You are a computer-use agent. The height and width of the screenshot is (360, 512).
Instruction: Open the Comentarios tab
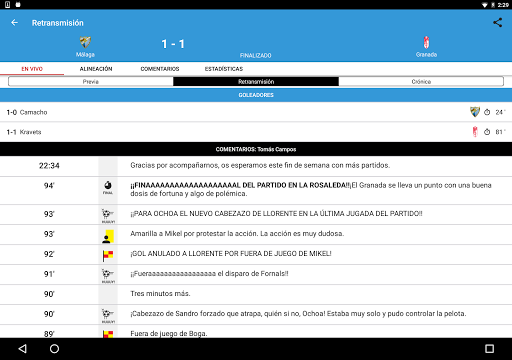point(160,69)
